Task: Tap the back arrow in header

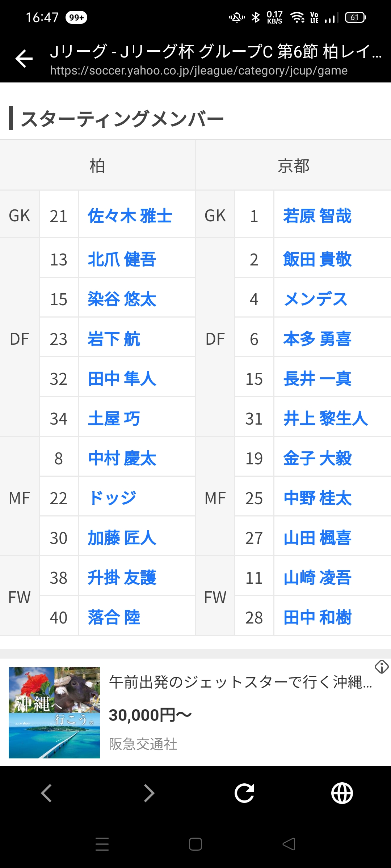Action: click(x=24, y=59)
